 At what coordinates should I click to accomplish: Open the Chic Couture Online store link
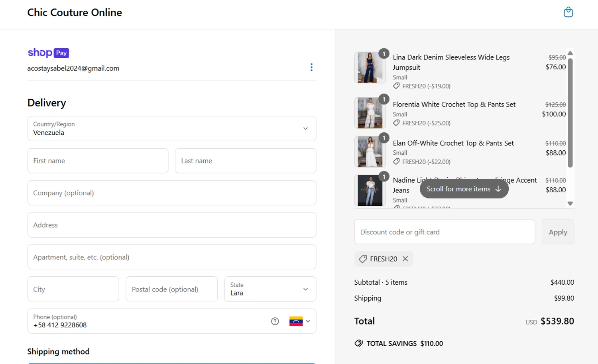[75, 12]
